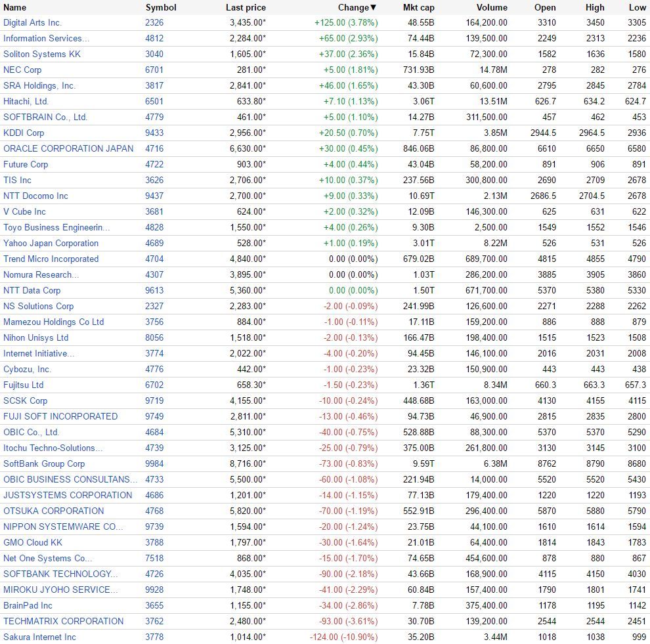Open SOFTBANK TECHNOLOGY link
Screen dimensions: 650x644
(x=60, y=574)
